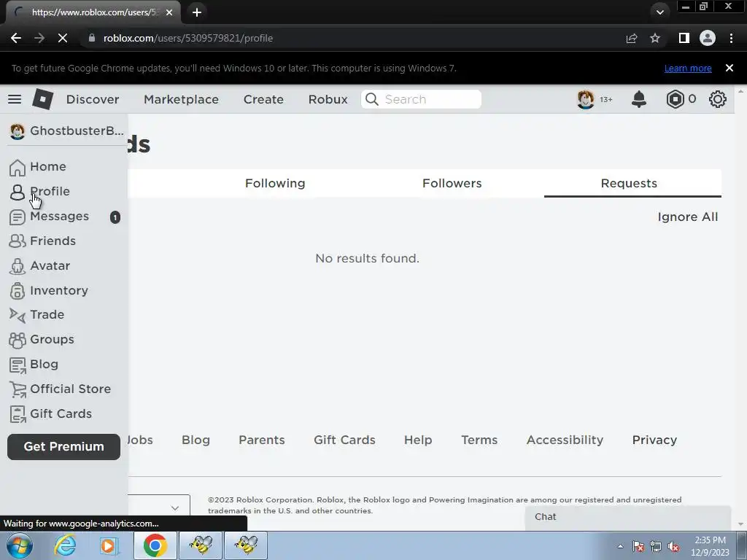Screen dimensions: 747x560
Task: Open the language dropdown in the footer
Action: pyautogui.click(x=159, y=507)
